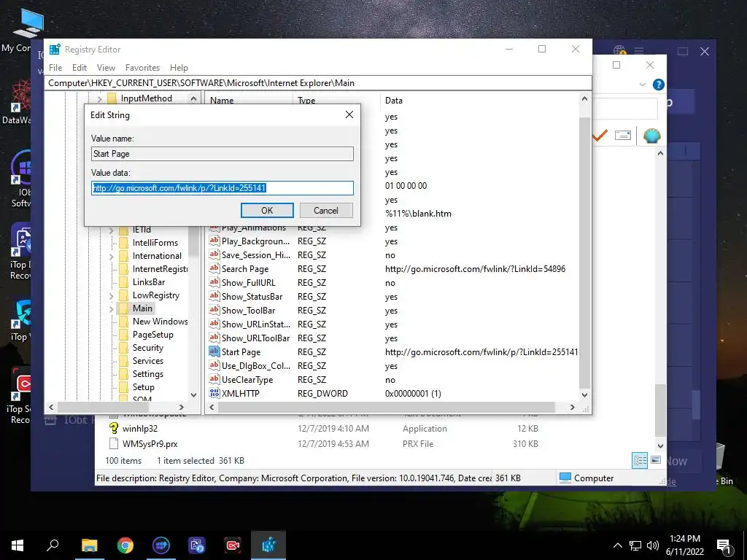Select the Use_DlgBox_Col... value name
The image size is (747, 560).
(256, 366)
